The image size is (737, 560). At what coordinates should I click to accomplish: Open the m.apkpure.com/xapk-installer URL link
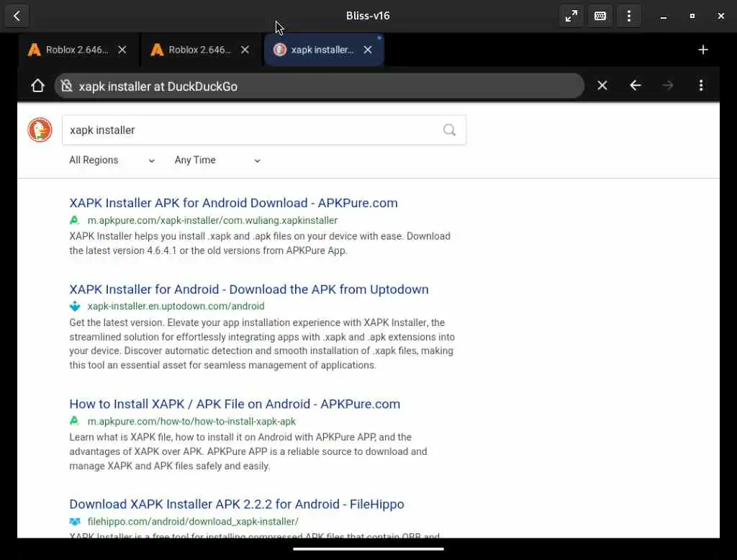click(212, 220)
